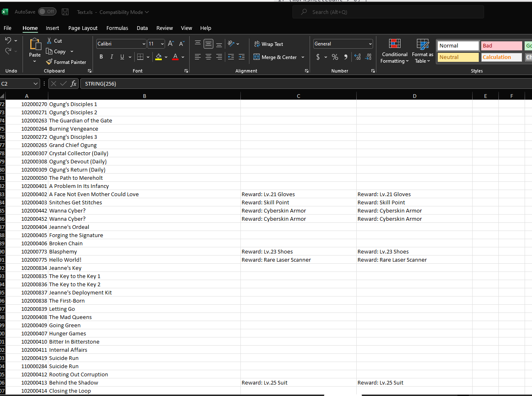Apply Accounting dollar format
This screenshot has height=396, width=532.
[318, 57]
